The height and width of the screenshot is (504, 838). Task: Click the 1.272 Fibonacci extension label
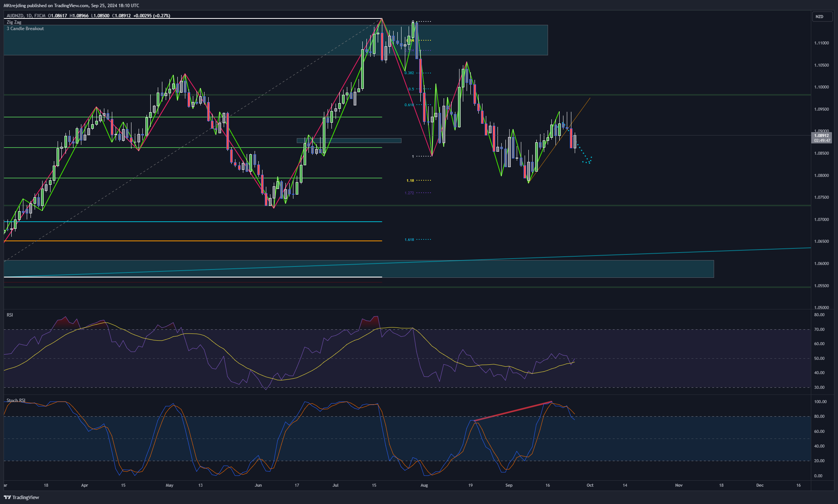pyautogui.click(x=409, y=193)
